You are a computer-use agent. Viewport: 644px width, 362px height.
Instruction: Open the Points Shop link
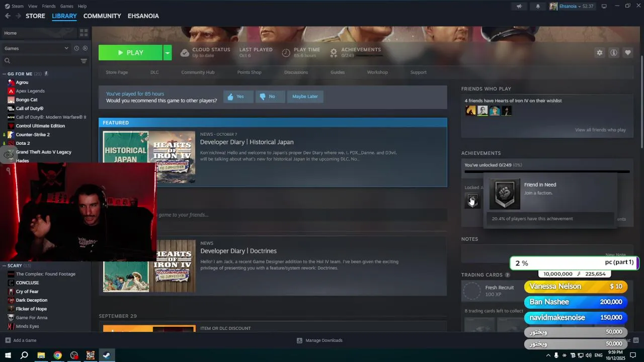coord(249,72)
